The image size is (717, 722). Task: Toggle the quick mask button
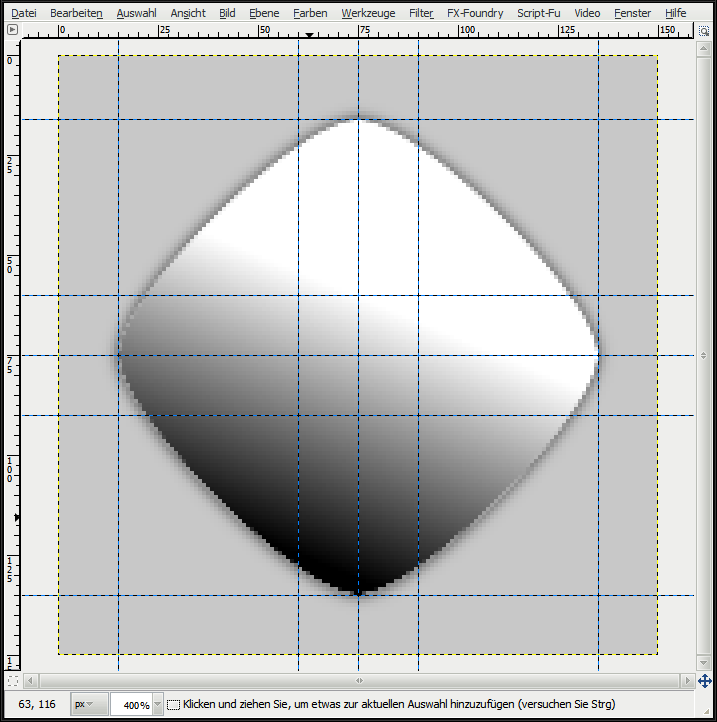click(13, 680)
